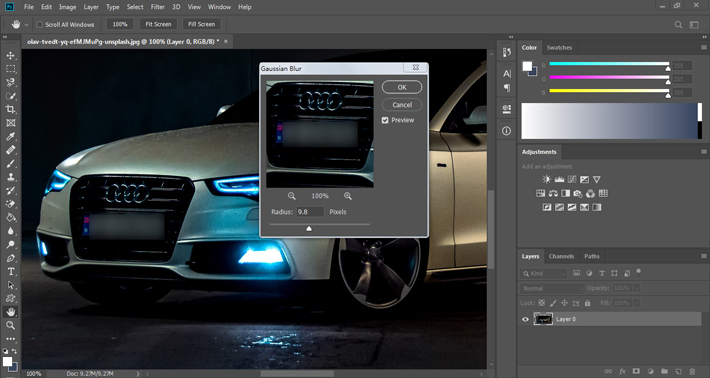The height and width of the screenshot is (378, 710).
Task: Add a Color Balance adjustment
Action: coord(553,193)
